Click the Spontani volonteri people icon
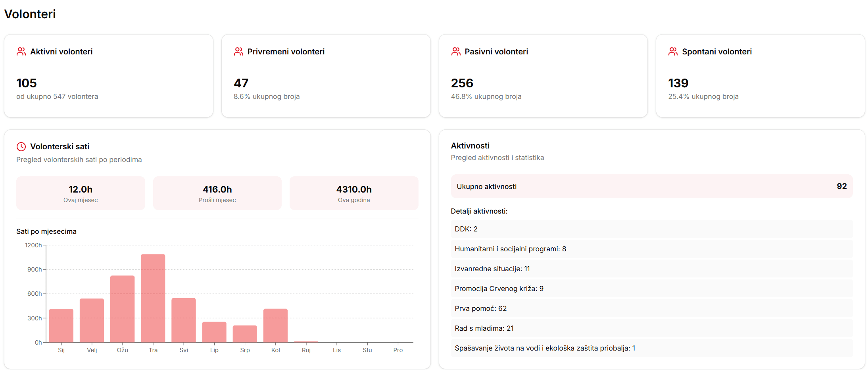The image size is (868, 370). point(673,52)
